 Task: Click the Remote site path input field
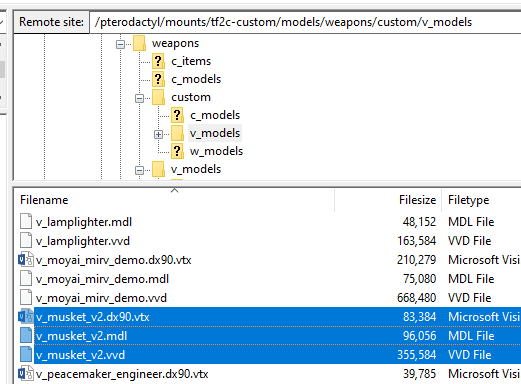(305, 22)
